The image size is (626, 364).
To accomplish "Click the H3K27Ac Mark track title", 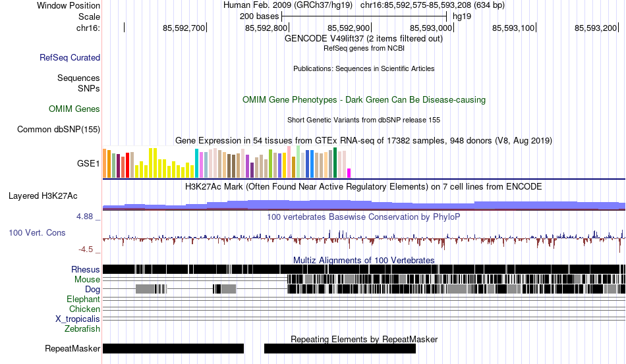I will point(364,186).
